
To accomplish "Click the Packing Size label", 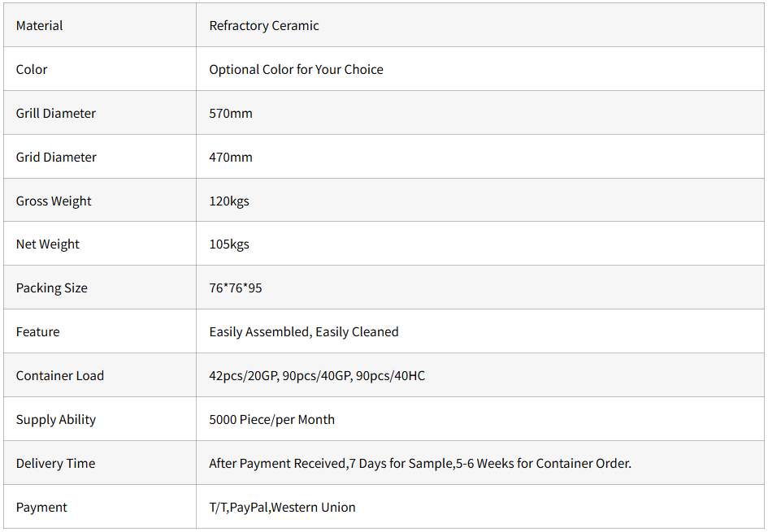I will pos(51,288).
